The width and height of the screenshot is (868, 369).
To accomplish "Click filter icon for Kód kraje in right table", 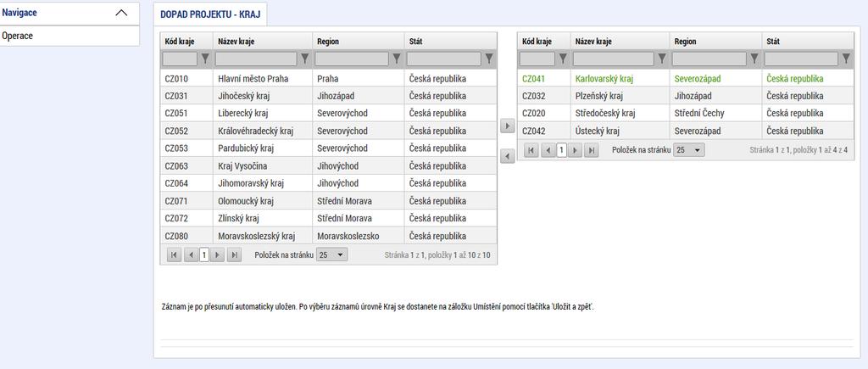I will click(x=563, y=59).
